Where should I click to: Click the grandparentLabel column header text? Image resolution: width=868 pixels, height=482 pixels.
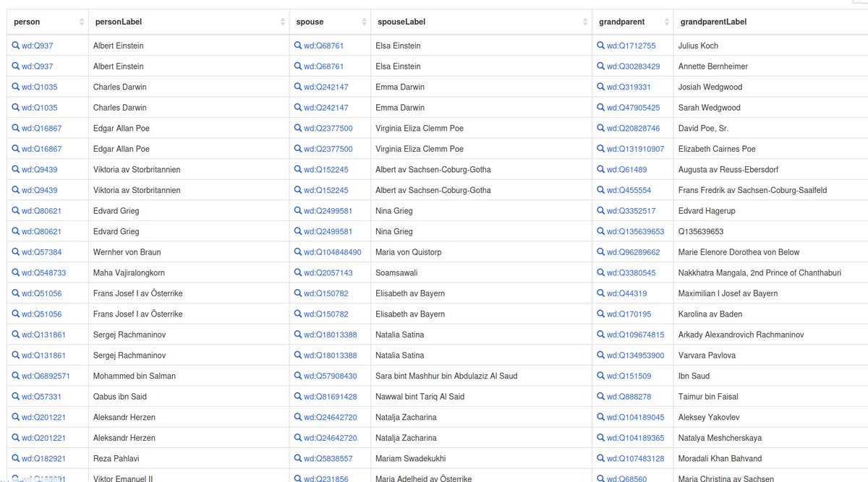713,22
